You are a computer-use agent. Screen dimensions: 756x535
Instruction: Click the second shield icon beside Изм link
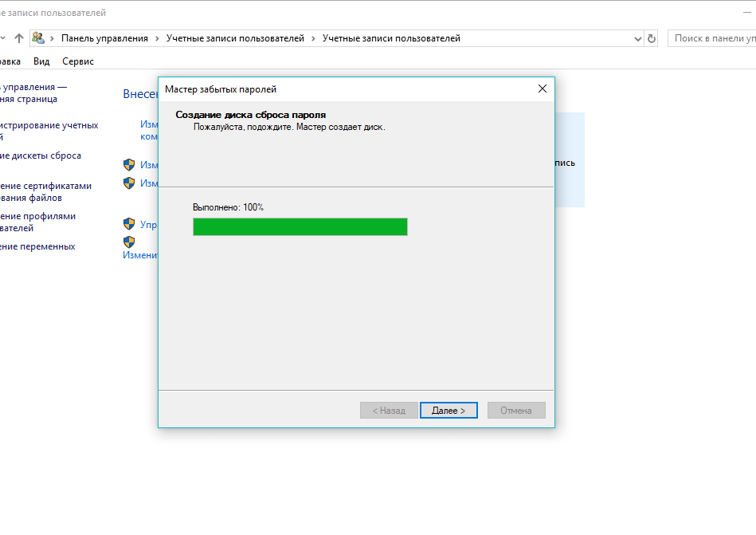[129, 183]
